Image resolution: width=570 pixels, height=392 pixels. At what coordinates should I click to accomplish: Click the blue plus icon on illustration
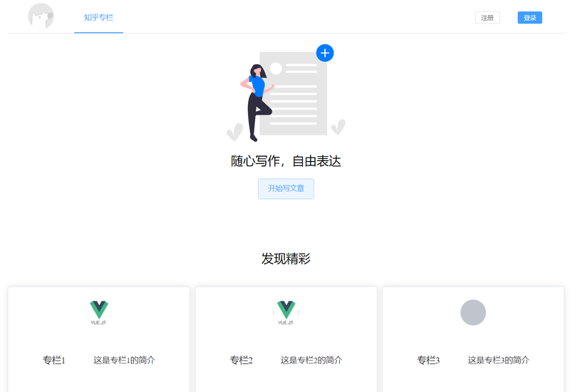point(325,53)
